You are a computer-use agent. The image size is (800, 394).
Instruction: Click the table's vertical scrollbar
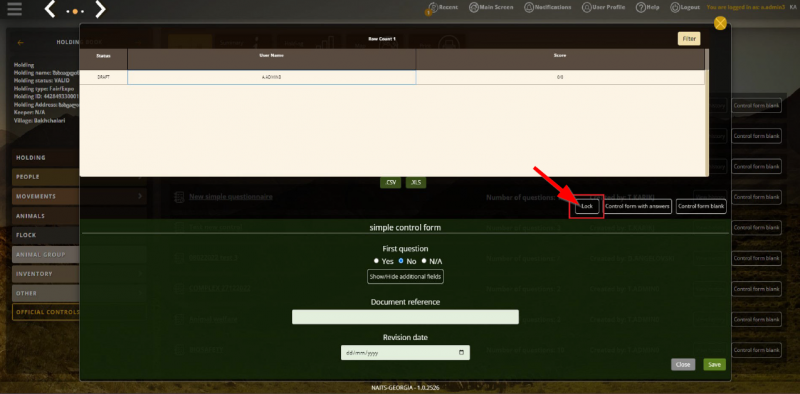click(x=707, y=112)
